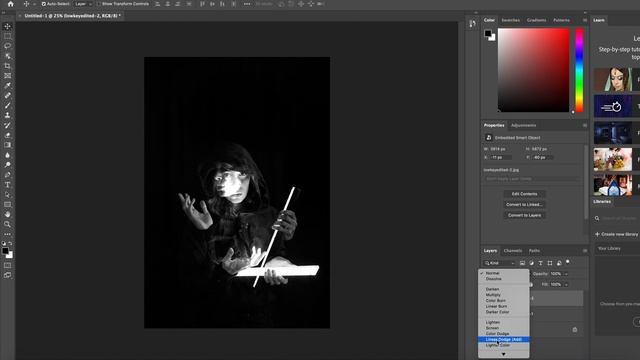Open the options bar three-dots more menu

tap(247, 4)
